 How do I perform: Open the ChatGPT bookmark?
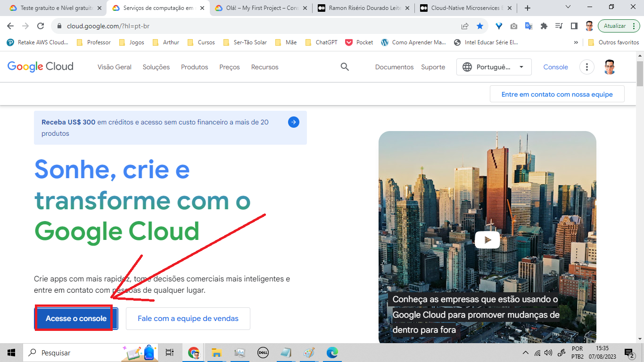322,42
